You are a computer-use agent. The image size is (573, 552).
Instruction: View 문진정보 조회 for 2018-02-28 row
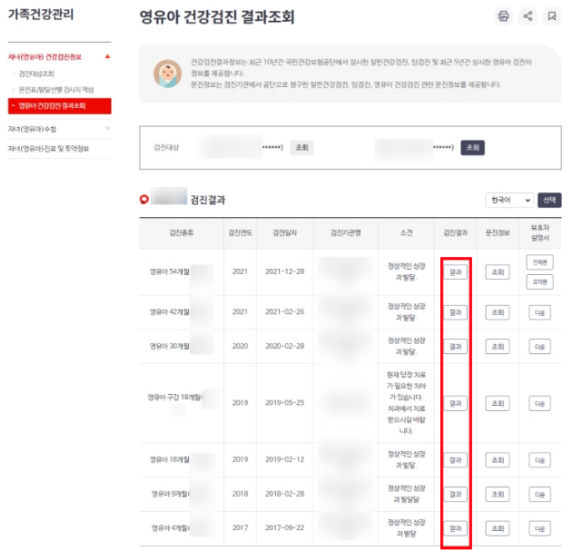coord(497,494)
